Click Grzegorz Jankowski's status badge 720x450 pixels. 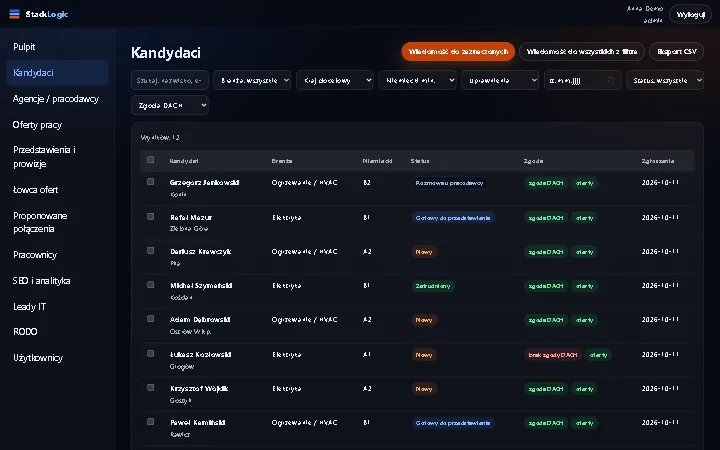(449, 183)
